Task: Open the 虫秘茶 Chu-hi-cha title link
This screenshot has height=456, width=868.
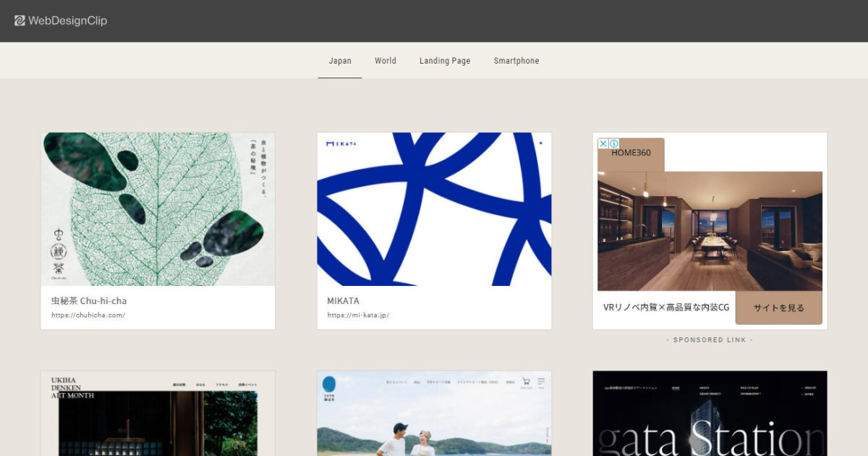Action: pos(89,301)
